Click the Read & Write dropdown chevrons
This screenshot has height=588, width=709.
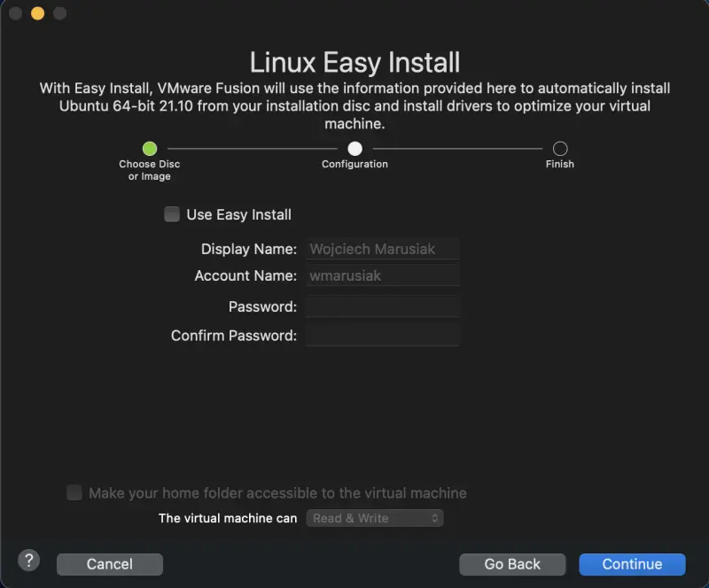click(x=433, y=518)
